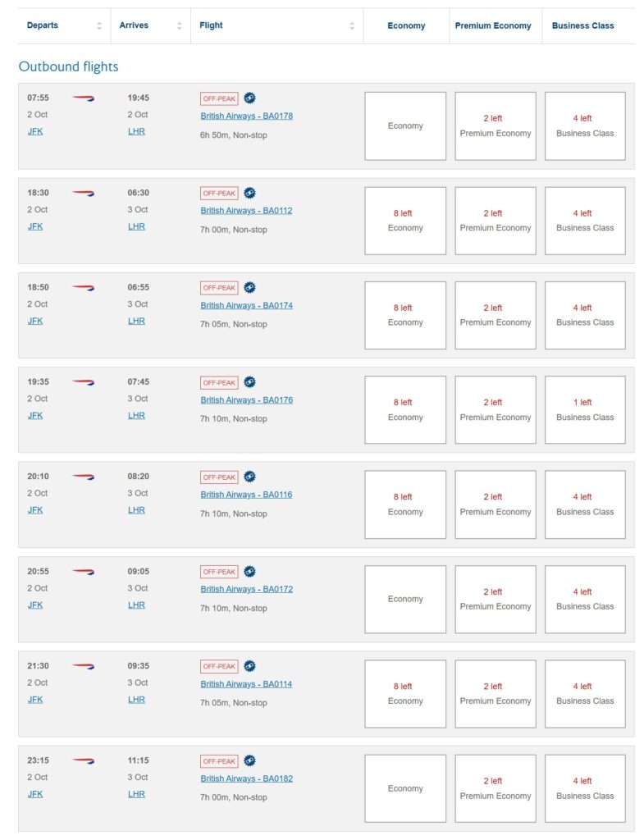Viewport: 644px width, 840px height.
Task: Select the 8 left Economy fare for BA0112
Action: pyautogui.click(x=405, y=221)
